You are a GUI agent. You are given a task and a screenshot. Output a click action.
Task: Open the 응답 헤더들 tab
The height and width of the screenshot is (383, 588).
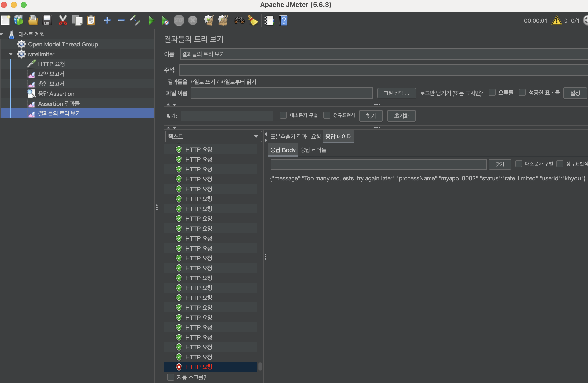313,150
